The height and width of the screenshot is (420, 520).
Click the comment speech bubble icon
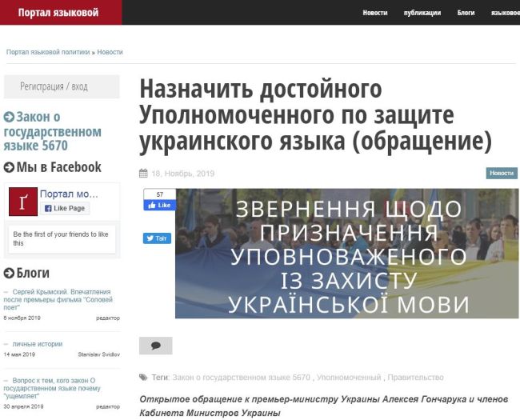coord(155,346)
